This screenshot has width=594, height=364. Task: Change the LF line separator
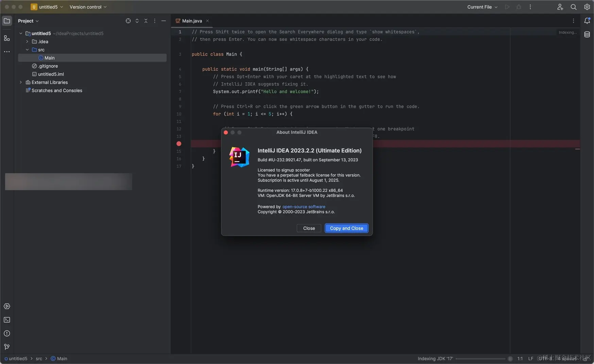click(x=530, y=359)
